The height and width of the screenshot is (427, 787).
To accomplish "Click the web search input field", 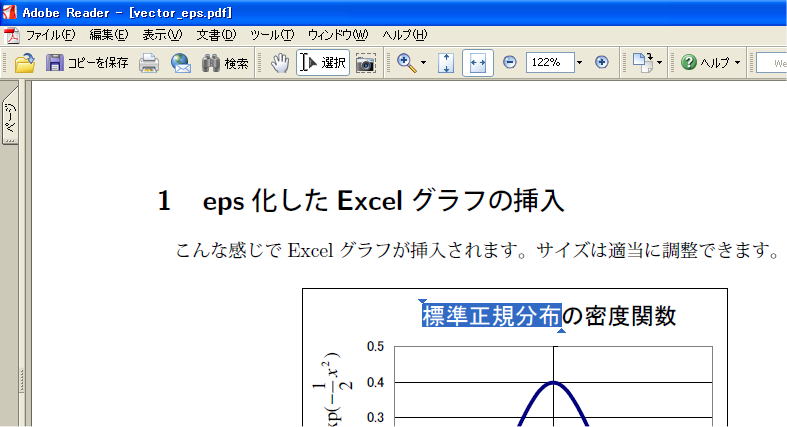I will 771,63.
